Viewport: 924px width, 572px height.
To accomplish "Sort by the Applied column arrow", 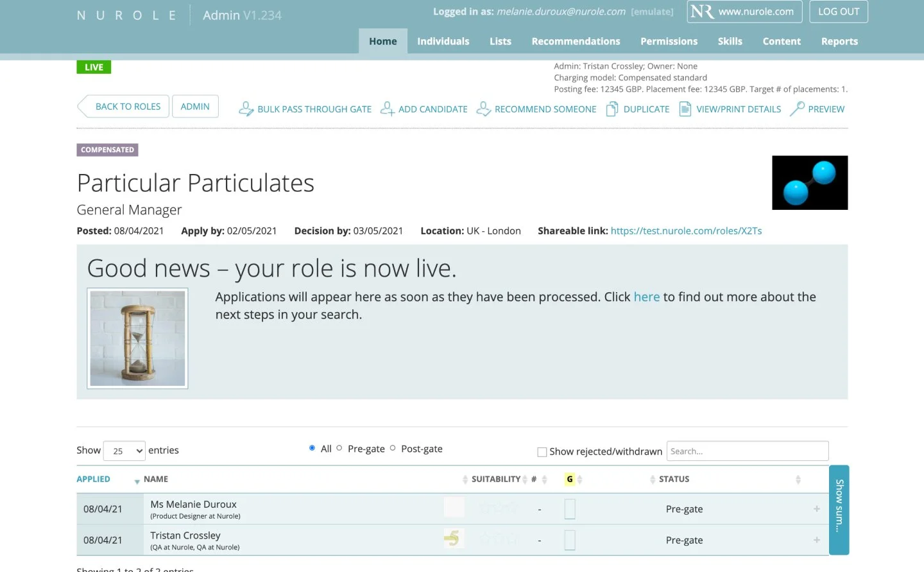I will [137, 481].
